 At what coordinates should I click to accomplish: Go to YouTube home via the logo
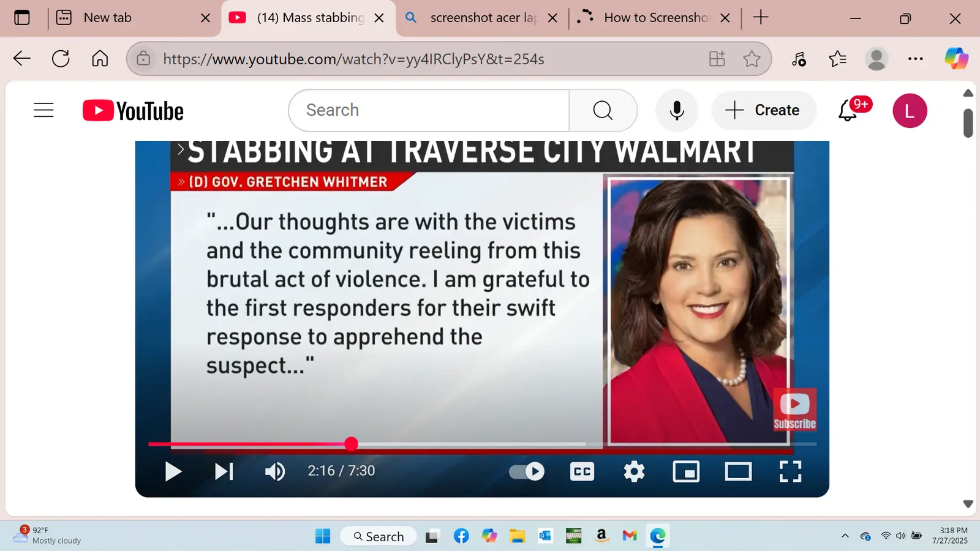[x=133, y=111]
